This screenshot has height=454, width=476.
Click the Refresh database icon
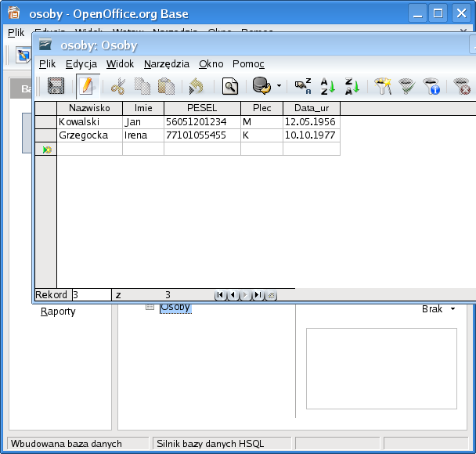click(261, 86)
